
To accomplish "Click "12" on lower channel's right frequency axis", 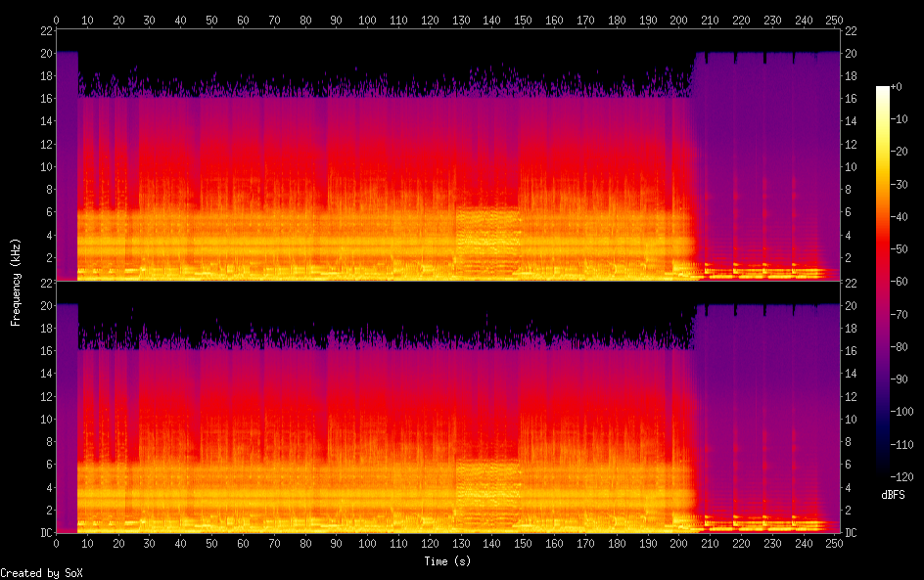I will click(x=851, y=396).
